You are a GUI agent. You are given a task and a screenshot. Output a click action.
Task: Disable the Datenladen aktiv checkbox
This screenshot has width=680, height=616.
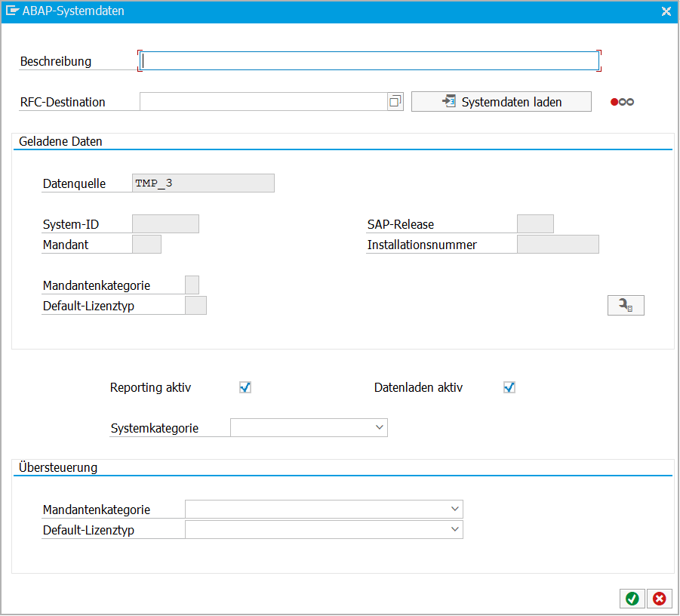tap(509, 387)
